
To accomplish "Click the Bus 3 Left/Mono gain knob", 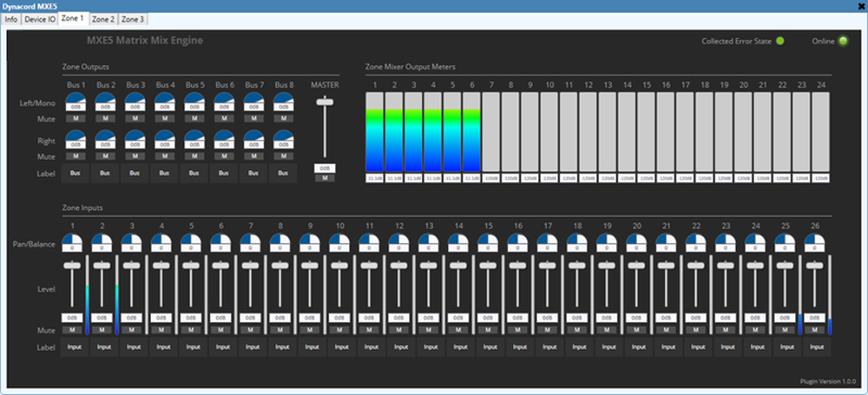I will [x=135, y=98].
